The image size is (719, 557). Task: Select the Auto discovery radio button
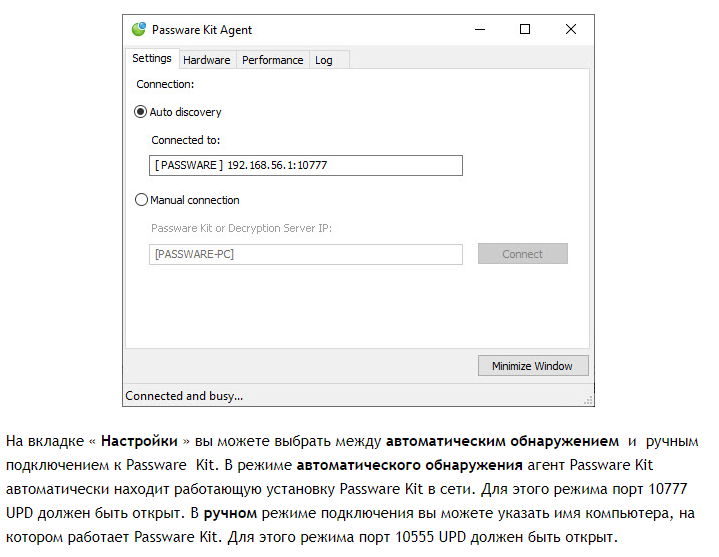(141, 112)
